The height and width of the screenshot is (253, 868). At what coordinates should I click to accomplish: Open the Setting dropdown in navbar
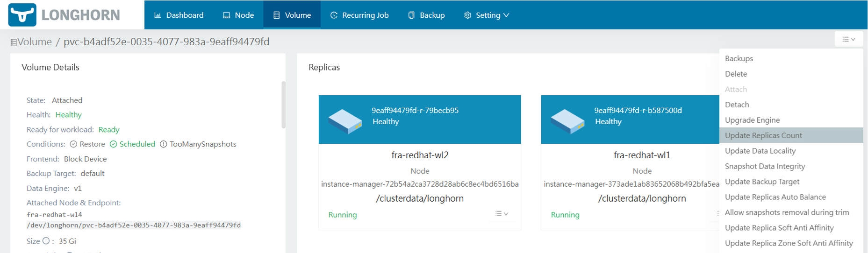pos(487,15)
